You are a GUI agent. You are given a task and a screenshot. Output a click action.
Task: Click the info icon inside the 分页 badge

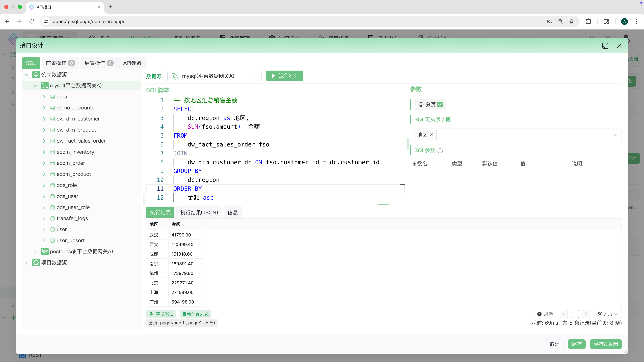pyautogui.click(x=421, y=104)
